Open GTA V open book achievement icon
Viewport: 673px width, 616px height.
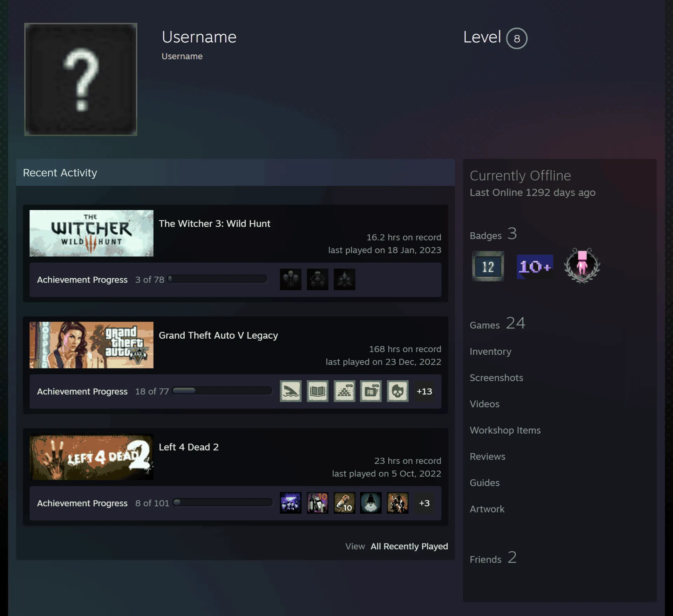pos(318,391)
